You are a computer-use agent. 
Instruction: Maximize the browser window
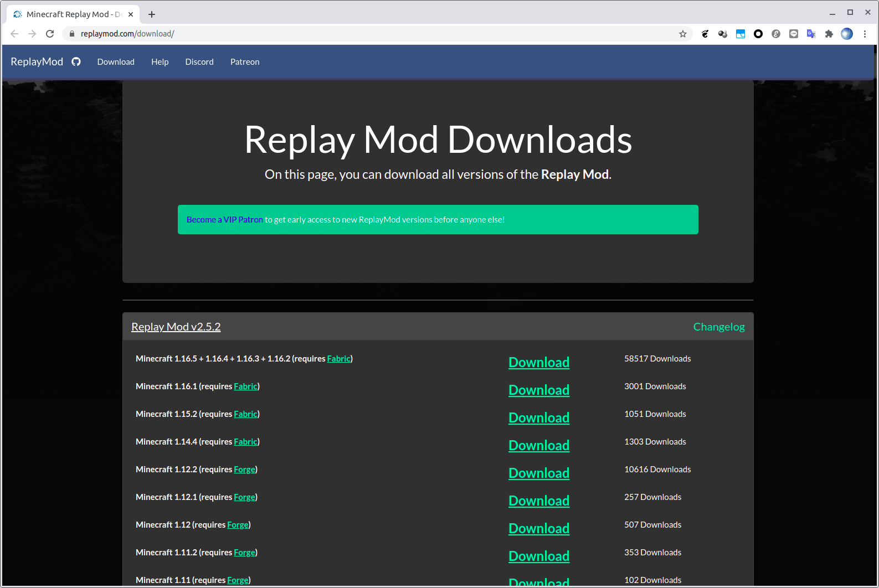(x=850, y=12)
